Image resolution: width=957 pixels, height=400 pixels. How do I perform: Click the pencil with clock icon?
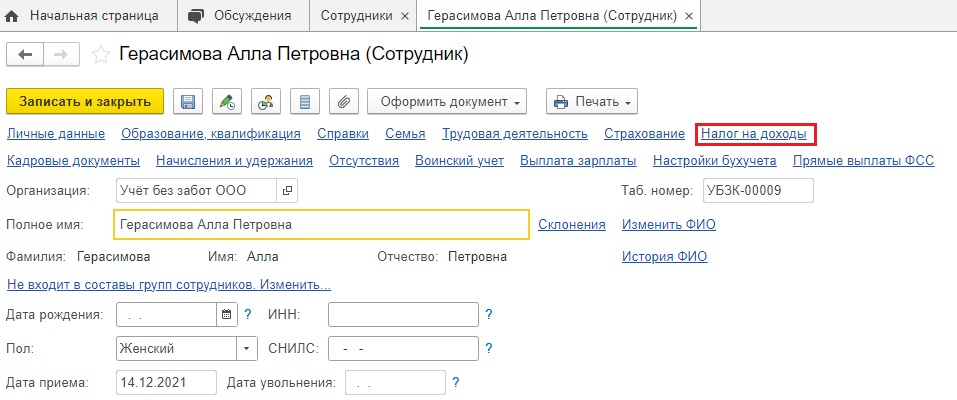pyautogui.click(x=227, y=101)
